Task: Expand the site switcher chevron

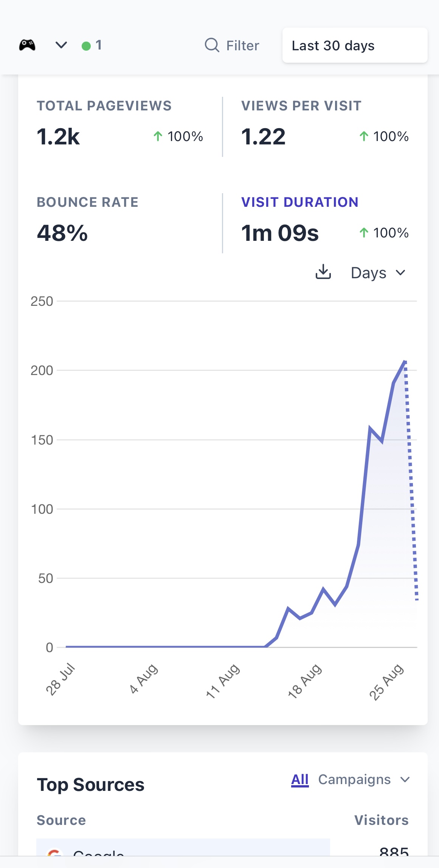Action: click(x=61, y=45)
